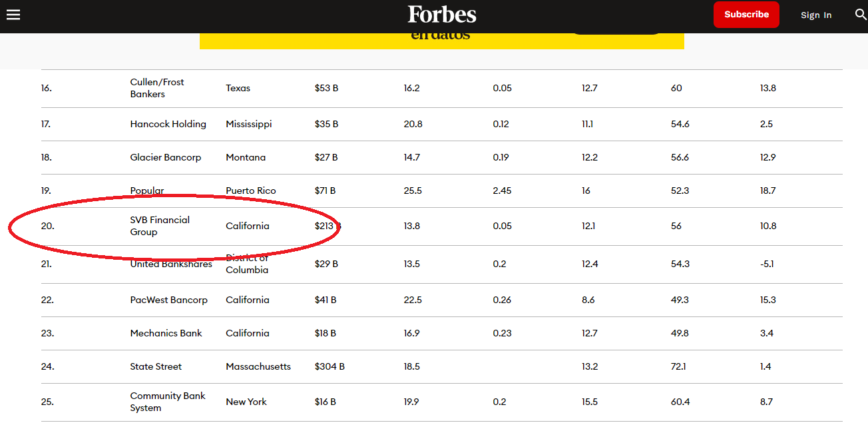This screenshot has height=429, width=868.
Task: Click the New York state cell
Action: [246, 402]
